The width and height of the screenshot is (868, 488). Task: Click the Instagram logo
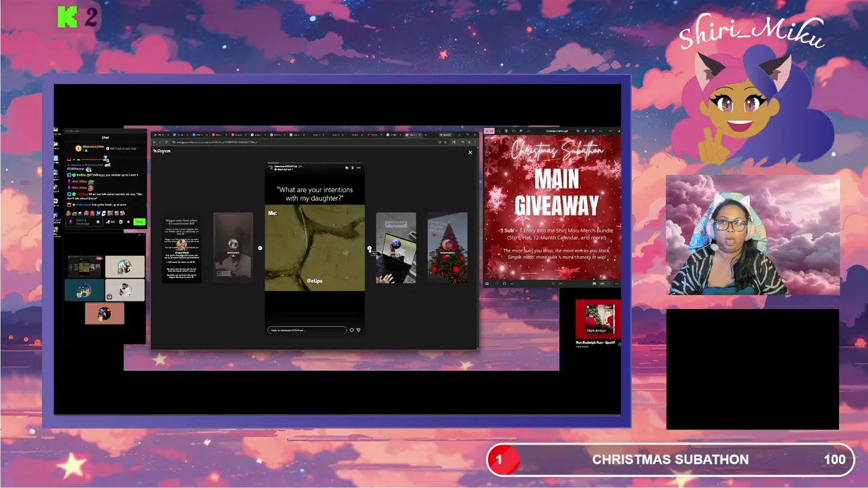161,151
